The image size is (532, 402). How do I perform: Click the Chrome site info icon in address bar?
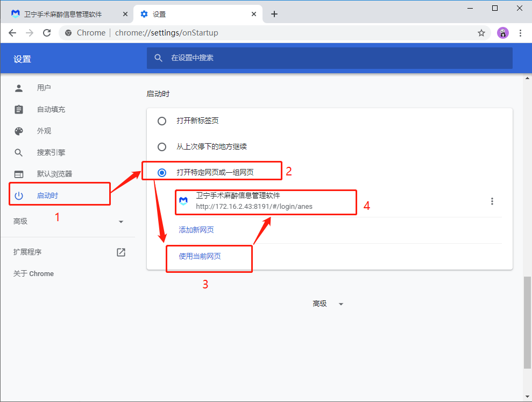tap(68, 33)
